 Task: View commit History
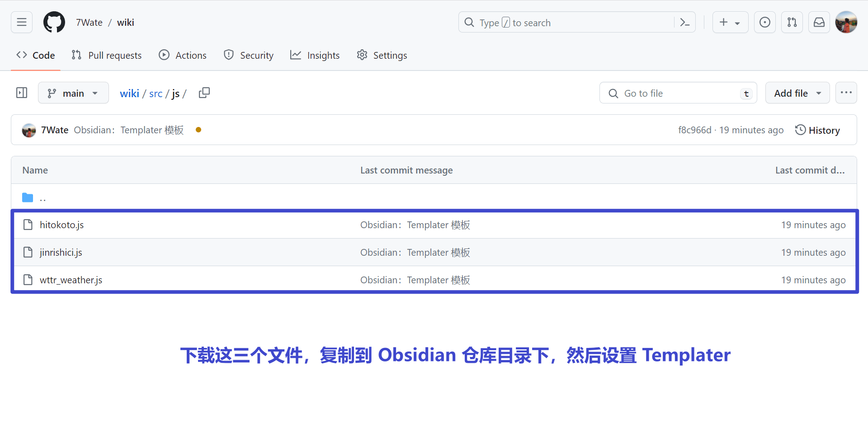pyautogui.click(x=817, y=130)
